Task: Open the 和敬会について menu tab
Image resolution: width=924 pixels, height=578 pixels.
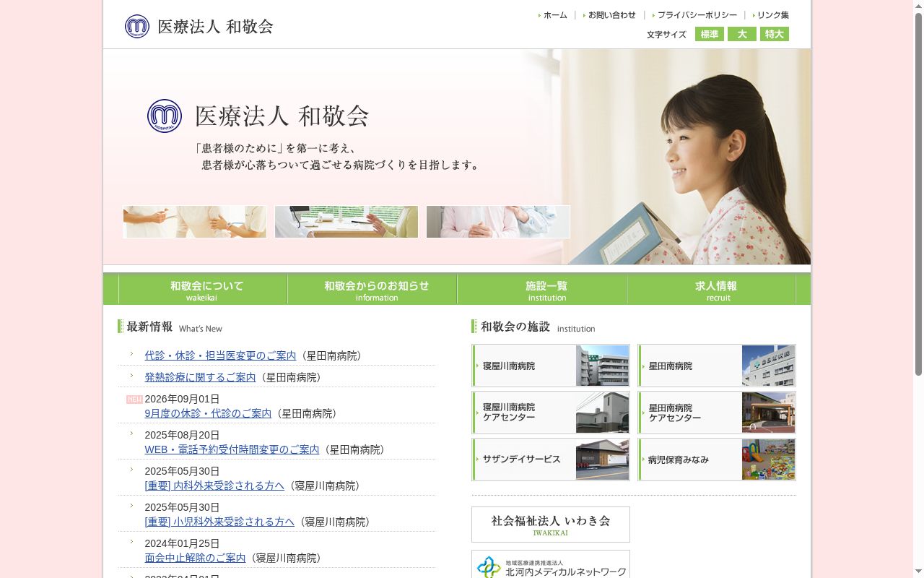Action: click(x=203, y=290)
